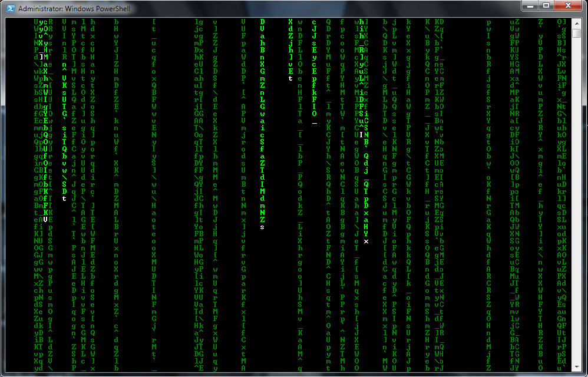Image resolution: width=588 pixels, height=377 pixels.
Task: Open the PowerShell system menu icon
Action: [x=9, y=9]
